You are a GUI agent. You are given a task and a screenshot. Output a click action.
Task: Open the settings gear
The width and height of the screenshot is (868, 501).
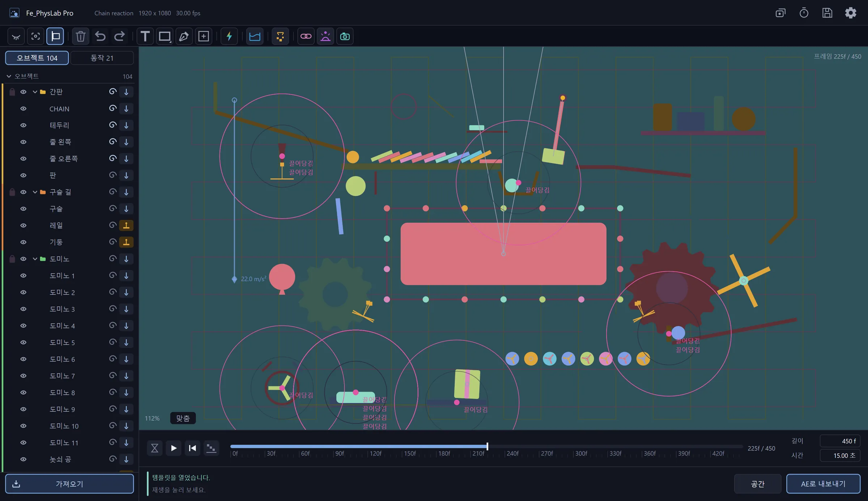(851, 13)
